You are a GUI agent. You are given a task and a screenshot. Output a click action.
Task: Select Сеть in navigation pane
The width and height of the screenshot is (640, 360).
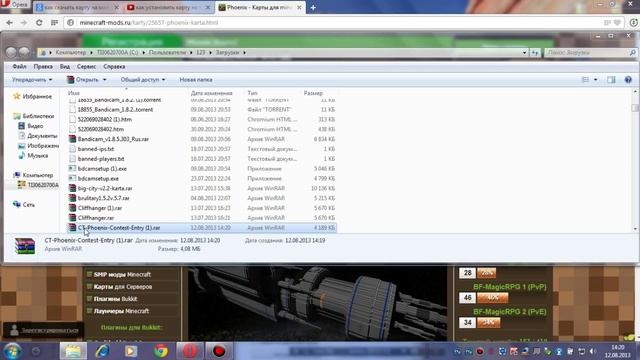pos(24,204)
